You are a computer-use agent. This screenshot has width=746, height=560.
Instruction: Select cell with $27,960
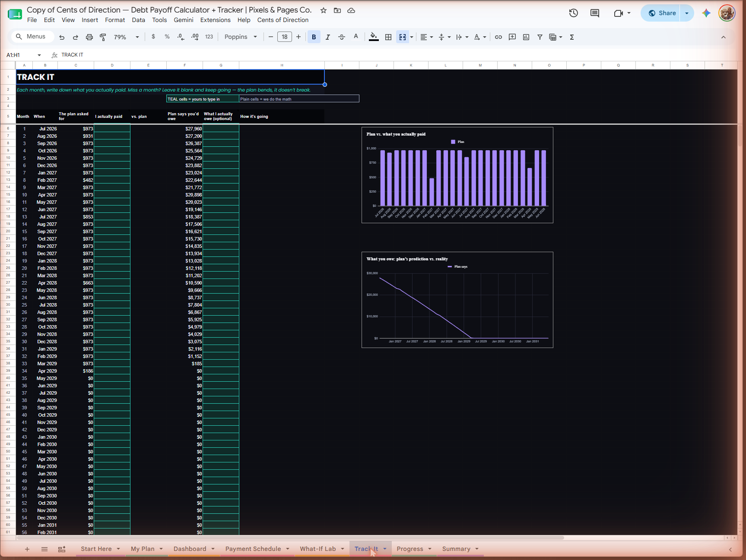click(184, 129)
